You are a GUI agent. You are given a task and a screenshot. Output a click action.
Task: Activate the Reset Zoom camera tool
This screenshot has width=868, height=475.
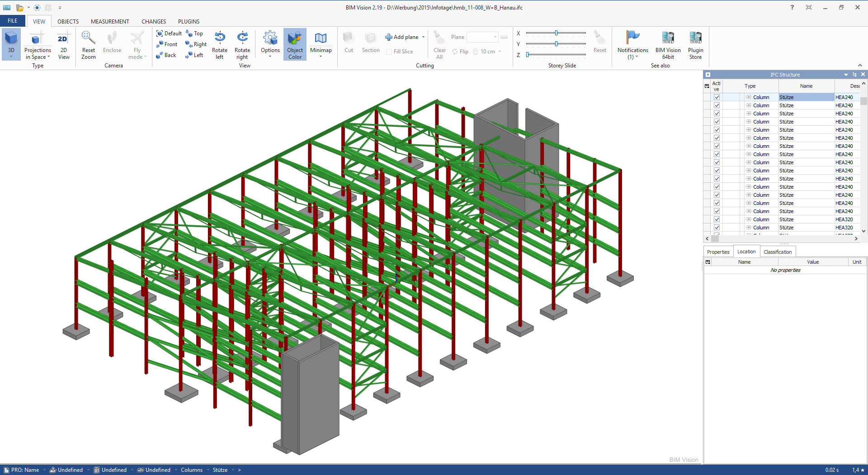[x=88, y=44]
